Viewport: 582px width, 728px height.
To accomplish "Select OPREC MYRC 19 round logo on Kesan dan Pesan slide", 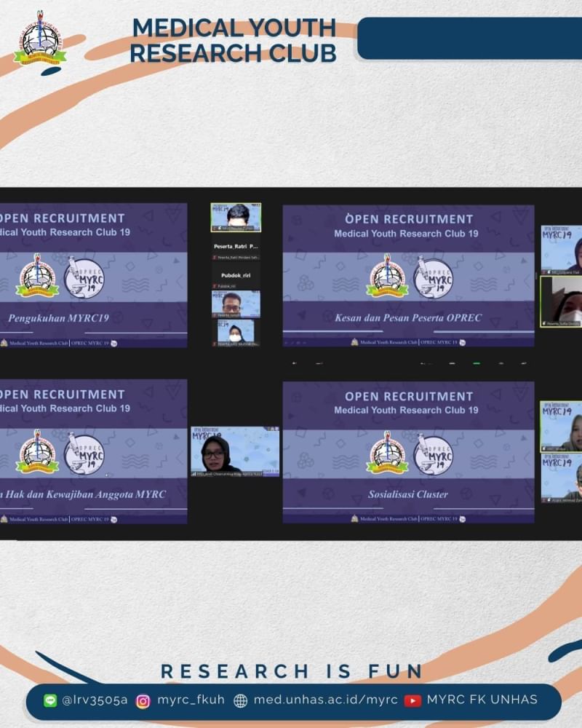I will (433, 277).
